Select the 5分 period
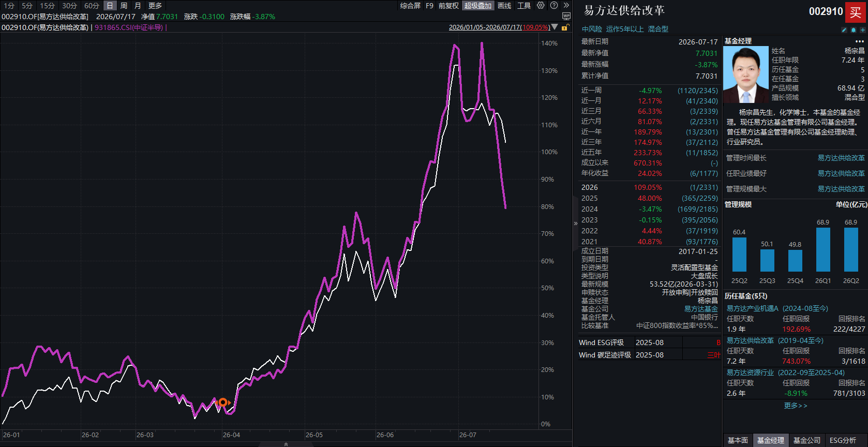 point(27,6)
